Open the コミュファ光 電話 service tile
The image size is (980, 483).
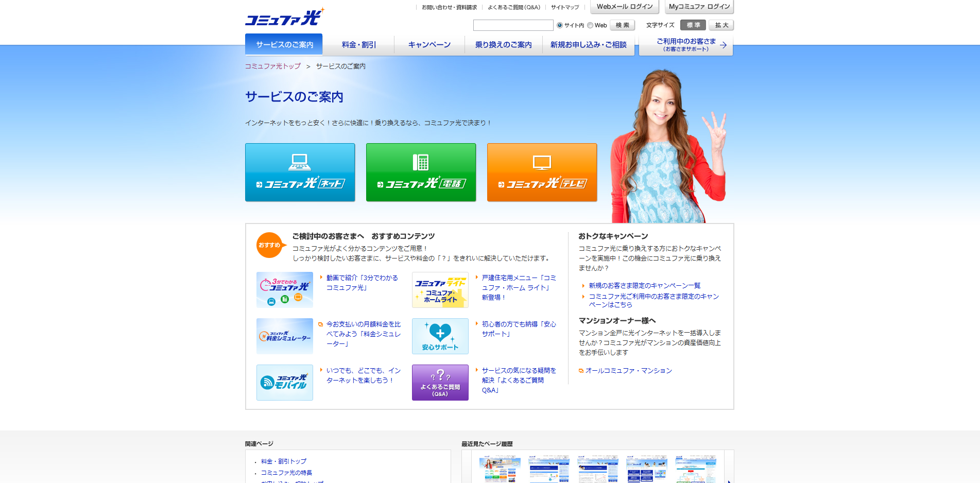coord(421,172)
